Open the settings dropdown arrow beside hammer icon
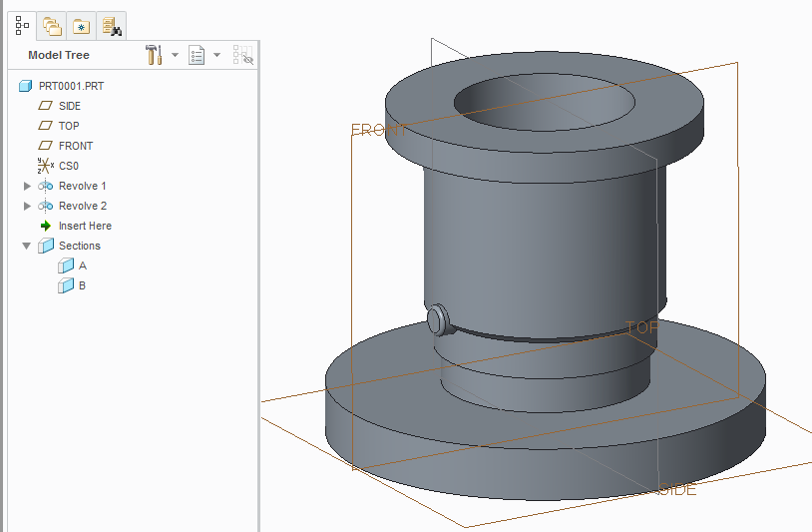 click(175, 55)
